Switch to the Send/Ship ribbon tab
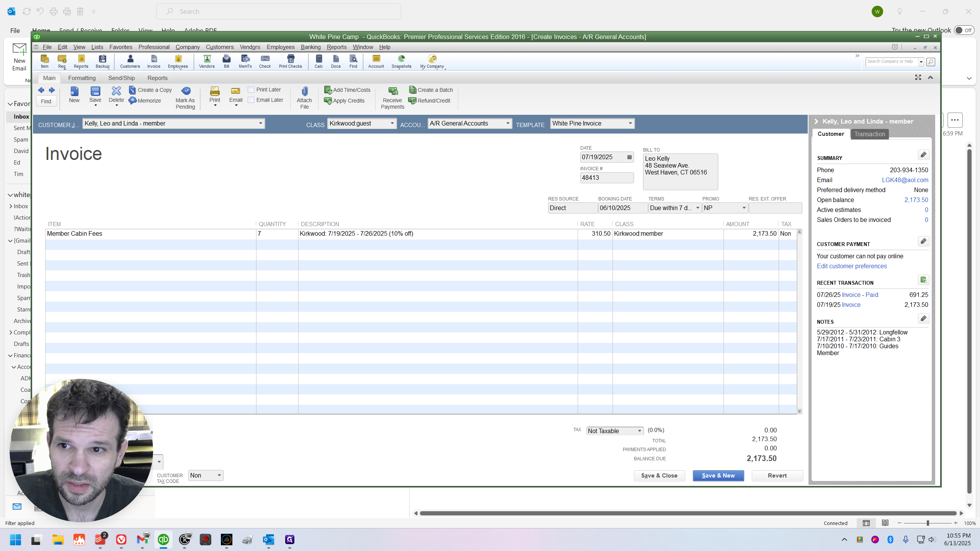 pyautogui.click(x=121, y=78)
